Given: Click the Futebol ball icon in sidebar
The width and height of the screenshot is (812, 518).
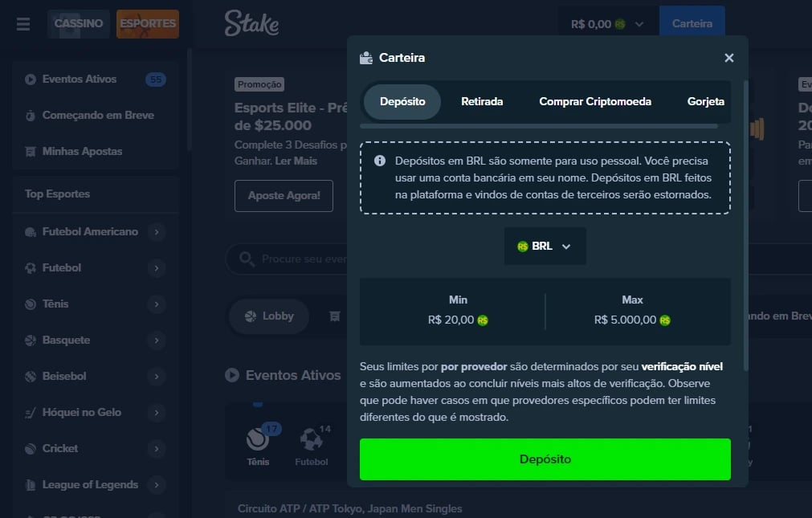Looking at the screenshot, I should [x=31, y=267].
